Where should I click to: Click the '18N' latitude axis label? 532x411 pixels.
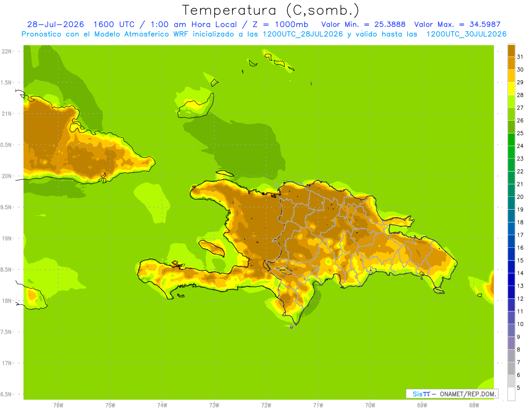click(7, 301)
